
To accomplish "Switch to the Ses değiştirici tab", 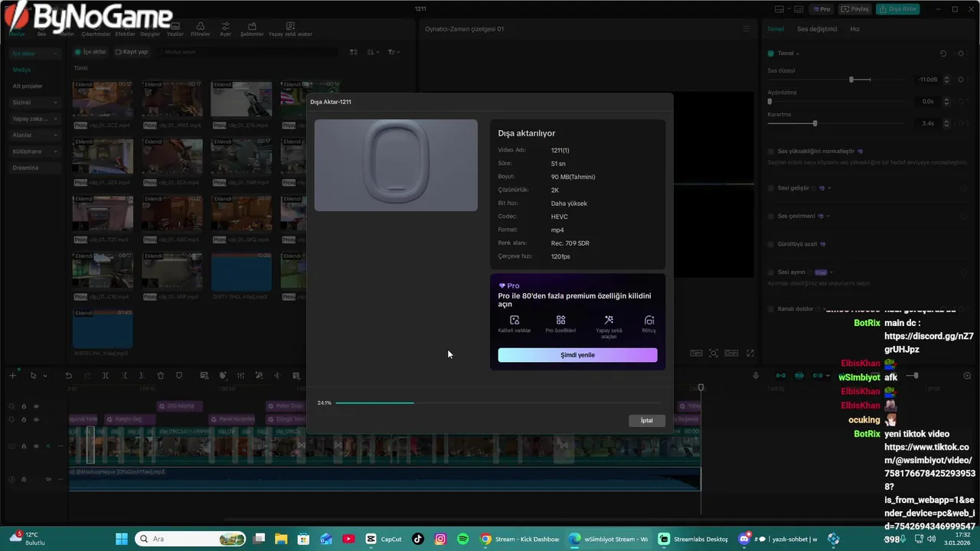I will [x=817, y=29].
